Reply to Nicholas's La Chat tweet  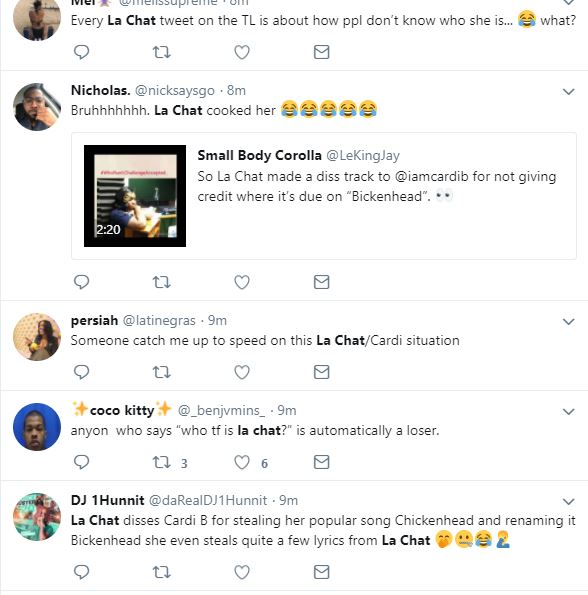(81, 282)
